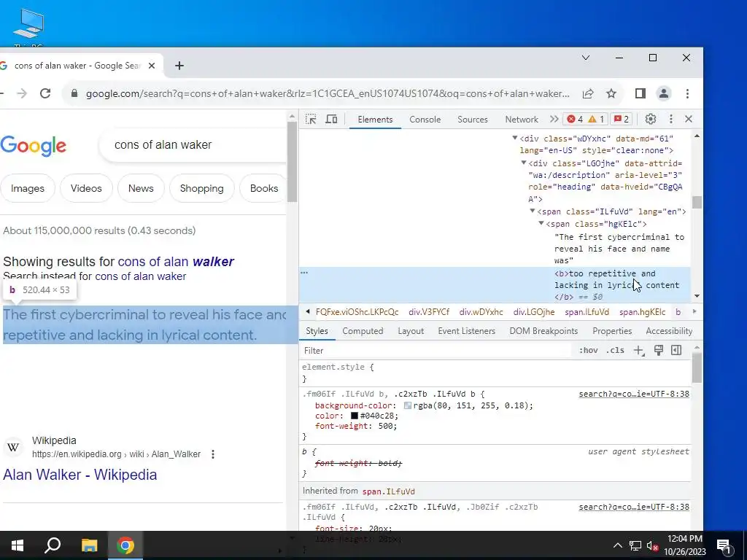747x560 pixels.
Task: Collapse the span class ILfuVd node
Action: (532, 211)
